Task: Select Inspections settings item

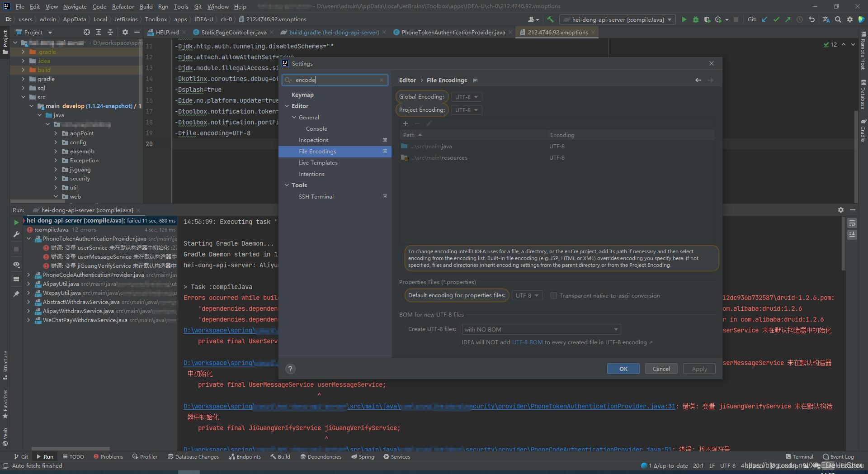Action: coord(335,140)
